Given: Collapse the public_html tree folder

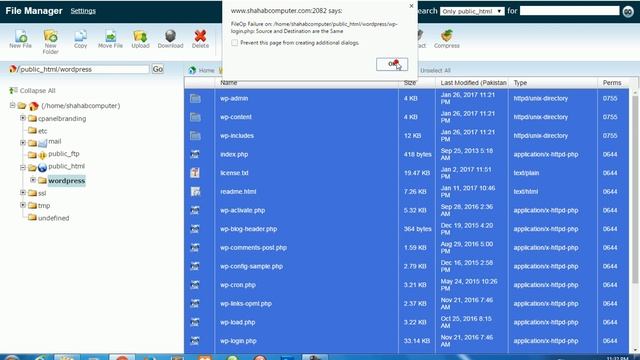Looking at the screenshot, I should pos(23,167).
